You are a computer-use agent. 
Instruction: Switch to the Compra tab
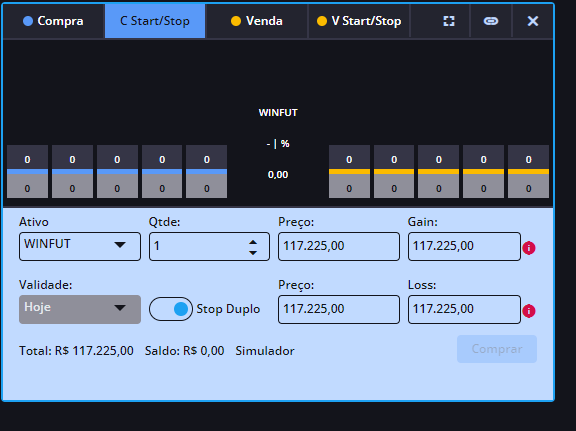(53, 21)
